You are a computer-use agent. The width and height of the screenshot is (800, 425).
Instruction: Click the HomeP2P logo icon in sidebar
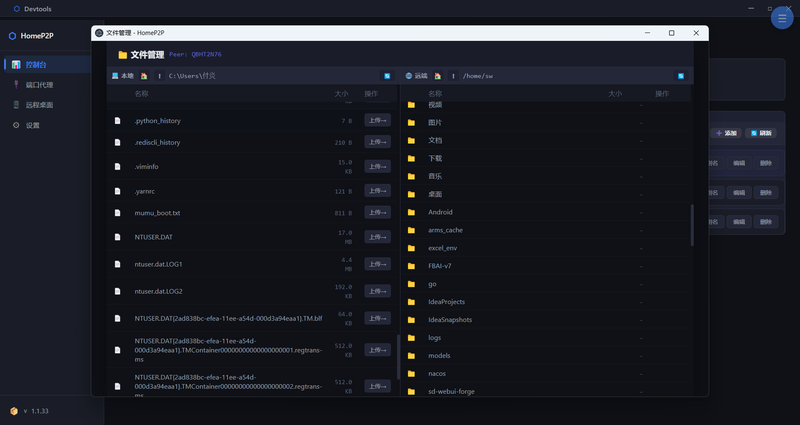(x=12, y=36)
